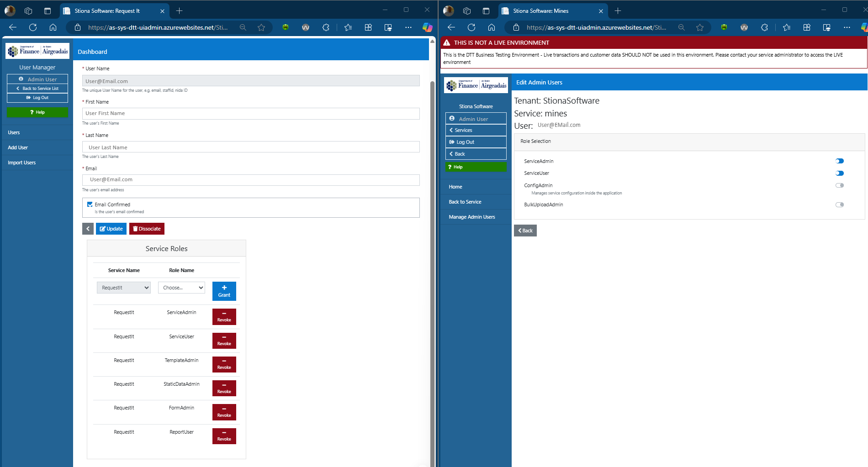Click Last Name input field
Viewport: 868px width, 467px height.
[x=251, y=147]
